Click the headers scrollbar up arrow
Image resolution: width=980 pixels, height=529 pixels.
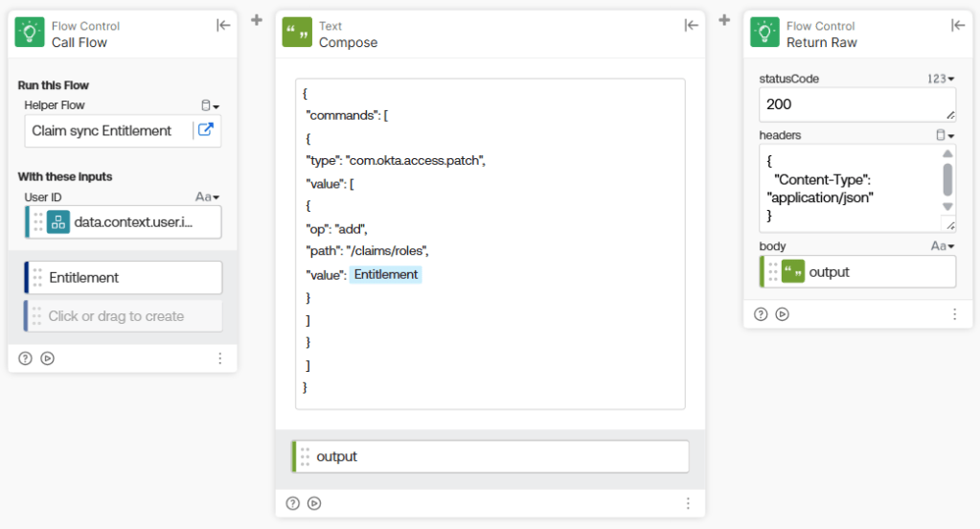click(x=947, y=153)
